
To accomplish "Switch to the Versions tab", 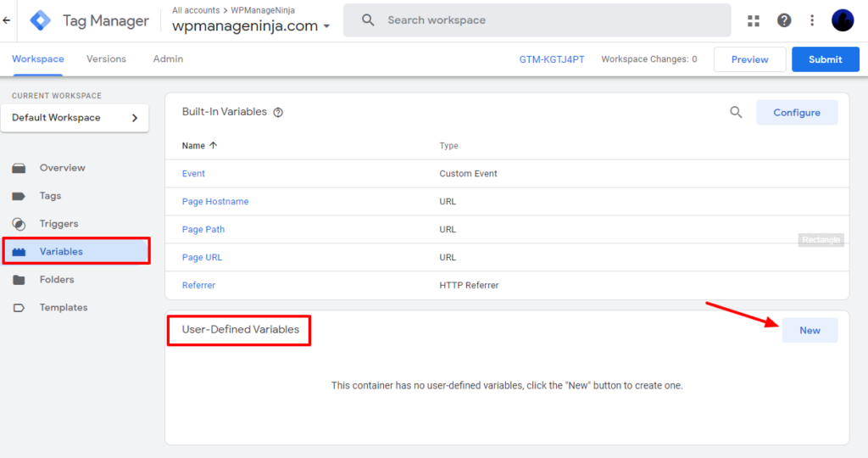I will point(106,59).
